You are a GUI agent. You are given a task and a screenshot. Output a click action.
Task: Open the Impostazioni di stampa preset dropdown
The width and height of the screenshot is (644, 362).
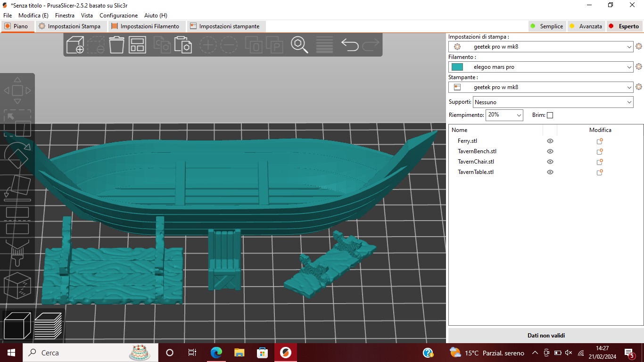pos(541,47)
